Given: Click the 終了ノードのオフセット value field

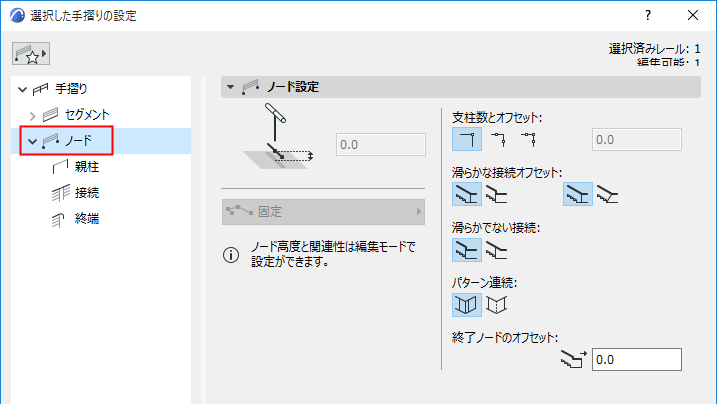Looking at the screenshot, I should 636,360.
